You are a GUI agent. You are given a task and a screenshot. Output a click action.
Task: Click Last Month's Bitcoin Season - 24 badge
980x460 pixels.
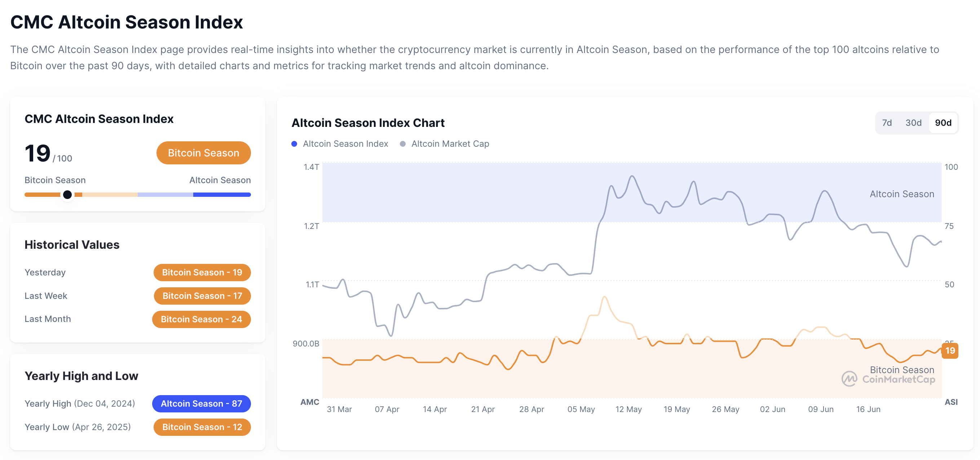click(x=201, y=319)
